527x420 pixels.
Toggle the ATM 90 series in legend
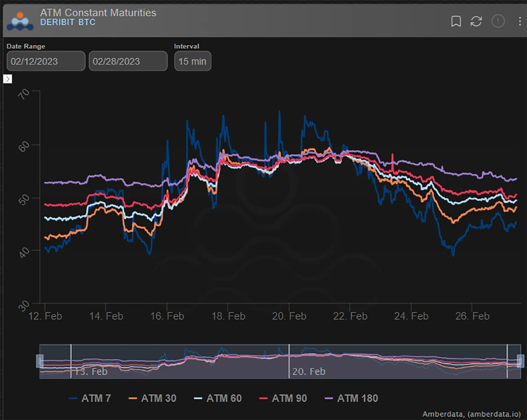(x=283, y=398)
